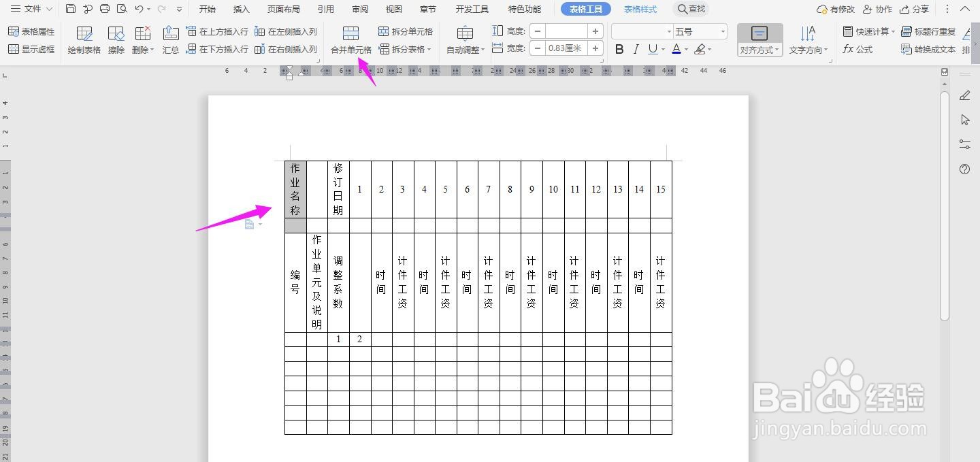Open 文件 menu dropdown
The image size is (980, 462).
(31, 9)
